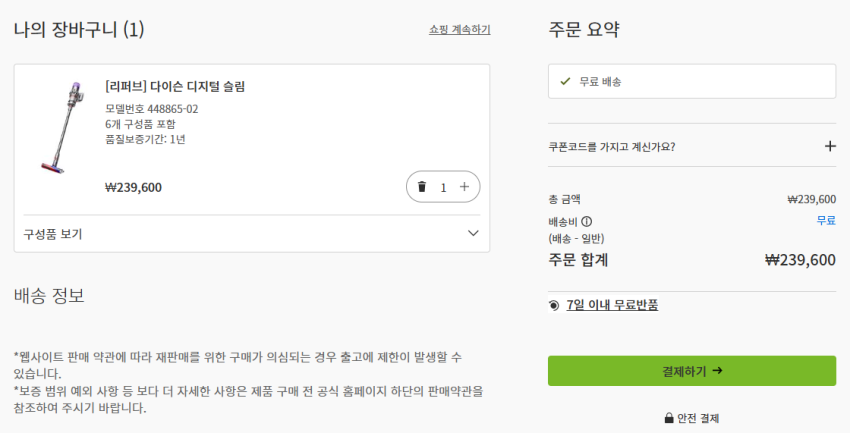Click the blue 무료 shipping cost link
This screenshot has width=850, height=433.
826,220
